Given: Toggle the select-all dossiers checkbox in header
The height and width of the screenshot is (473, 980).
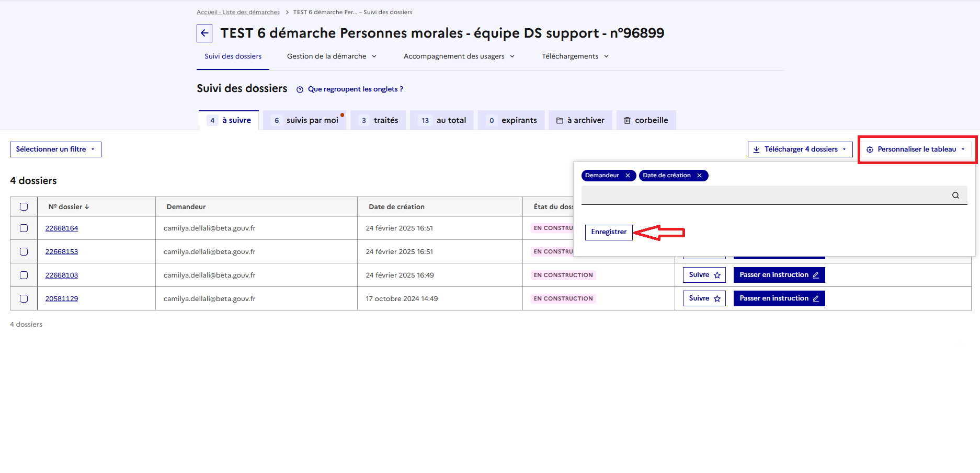Looking at the screenshot, I should click(24, 207).
